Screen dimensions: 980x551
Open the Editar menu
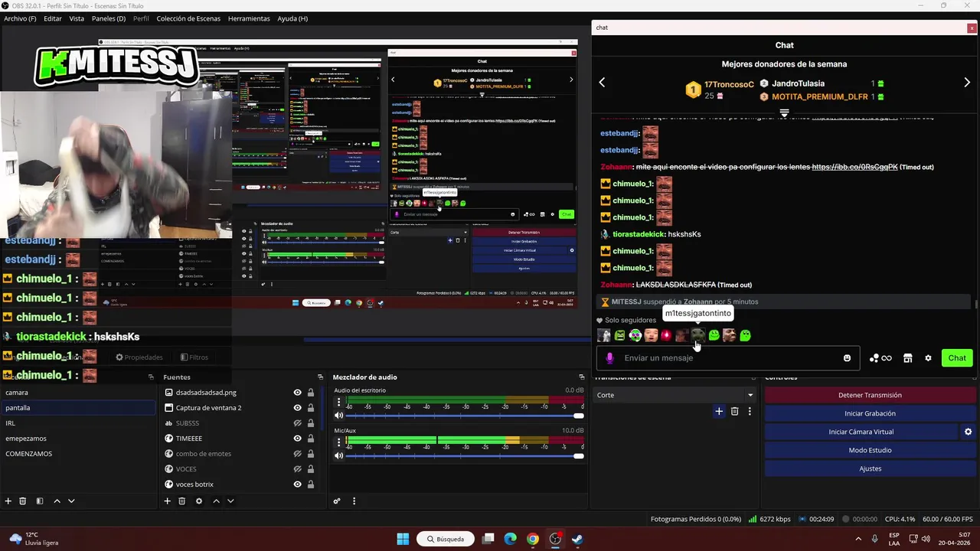[x=53, y=18]
